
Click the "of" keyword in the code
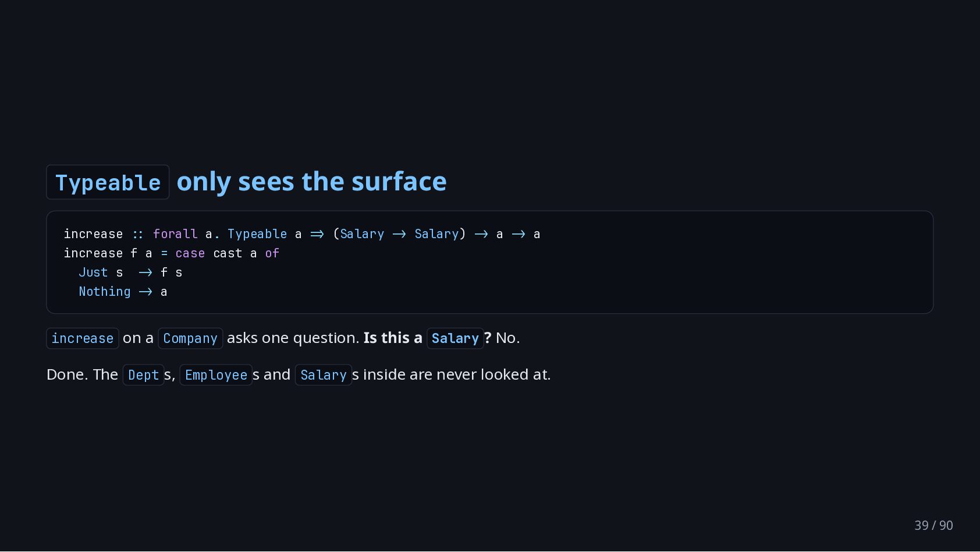pyautogui.click(x=272, y=253)
